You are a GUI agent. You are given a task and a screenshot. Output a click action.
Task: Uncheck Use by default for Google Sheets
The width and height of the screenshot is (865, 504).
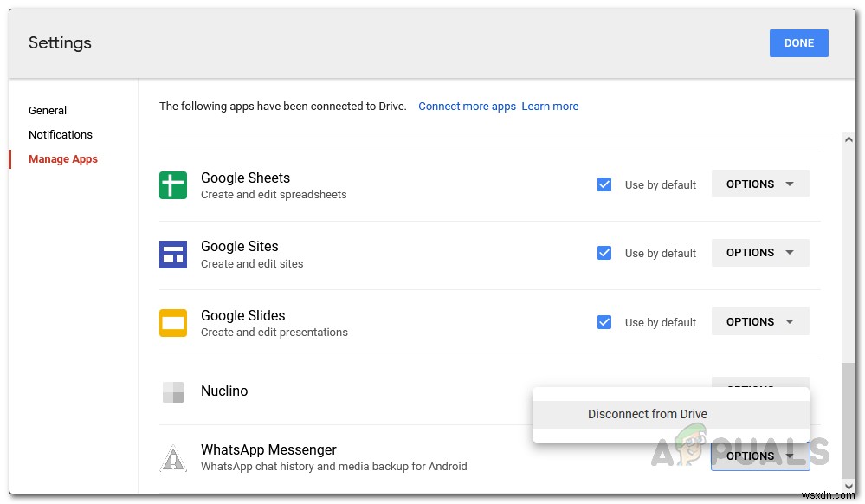[604, 184]
